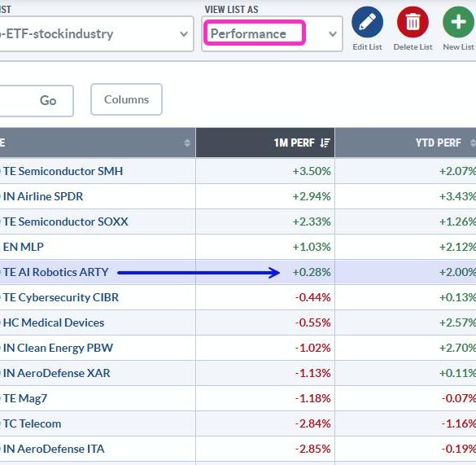Click the View List As chevron arrow
The image size is (476, 465).
(333, 33)
